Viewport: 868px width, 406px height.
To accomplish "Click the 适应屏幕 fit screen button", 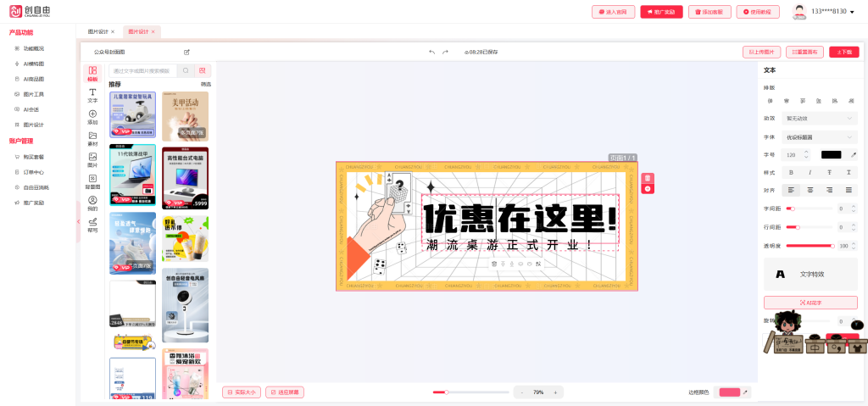I will pyautogui.click(x=285, y=392).
